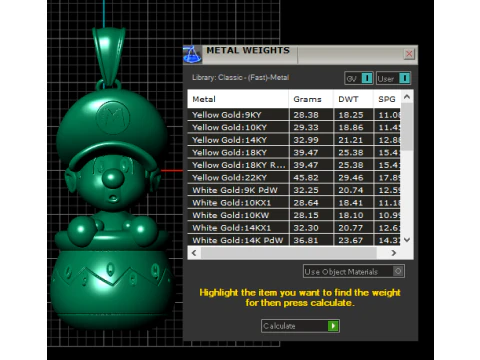Click the 18.41 DWT value
The image size is (480, 360).
351,203
